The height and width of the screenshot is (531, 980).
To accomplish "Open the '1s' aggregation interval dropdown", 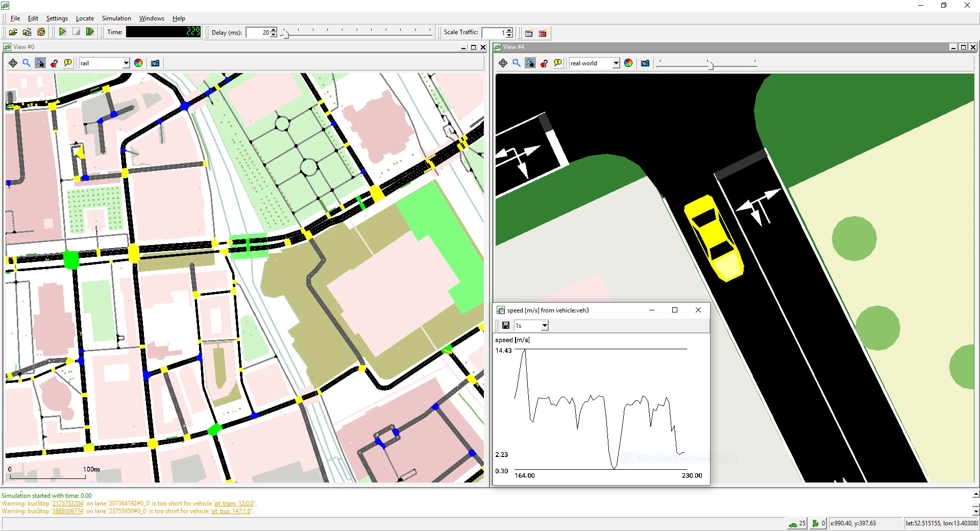I will 544,325.
